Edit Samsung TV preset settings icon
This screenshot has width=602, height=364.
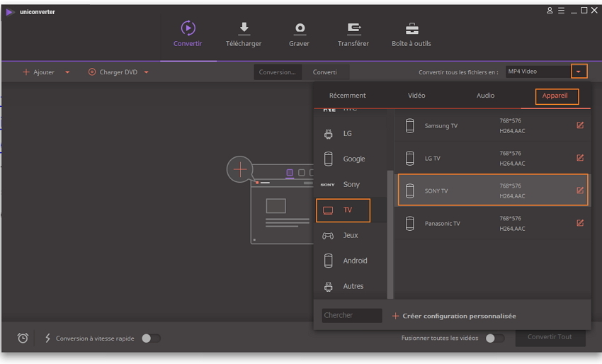580,125
